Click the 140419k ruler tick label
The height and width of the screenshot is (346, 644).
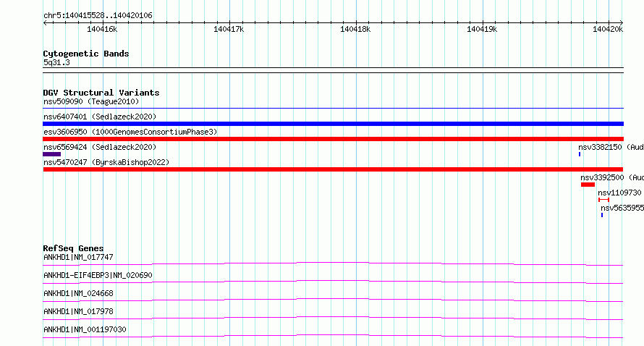[482, 29]
